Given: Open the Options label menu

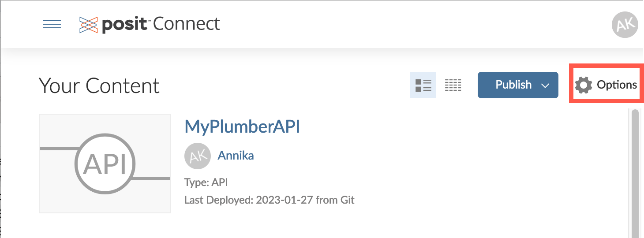Looking at the screenshot, I should (x=617, y=85).
